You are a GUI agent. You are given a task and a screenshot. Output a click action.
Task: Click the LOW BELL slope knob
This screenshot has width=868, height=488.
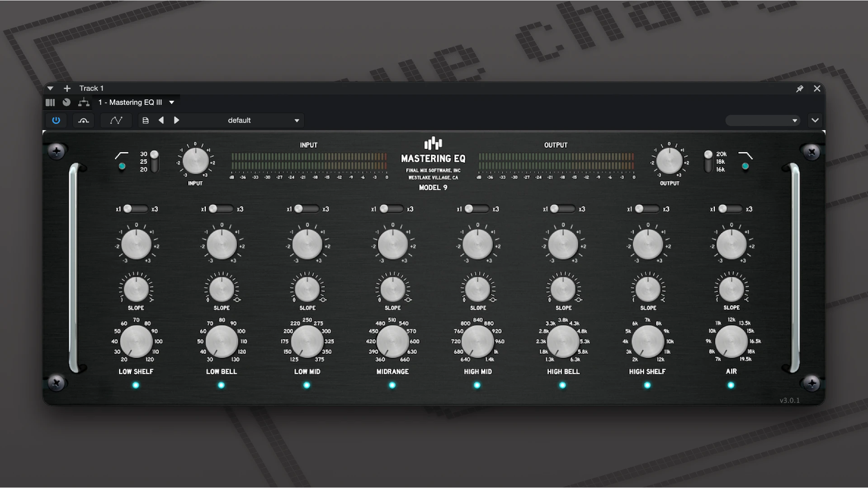pos(222,289)
